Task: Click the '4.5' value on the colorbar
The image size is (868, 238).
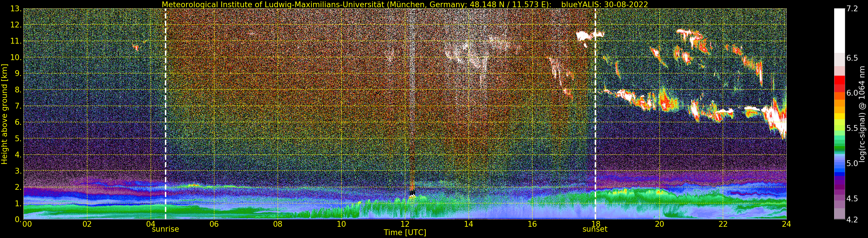Action: pos(852,198)
